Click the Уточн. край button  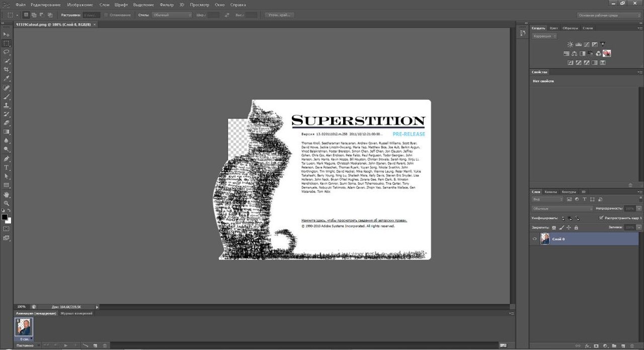pos(280,15)
